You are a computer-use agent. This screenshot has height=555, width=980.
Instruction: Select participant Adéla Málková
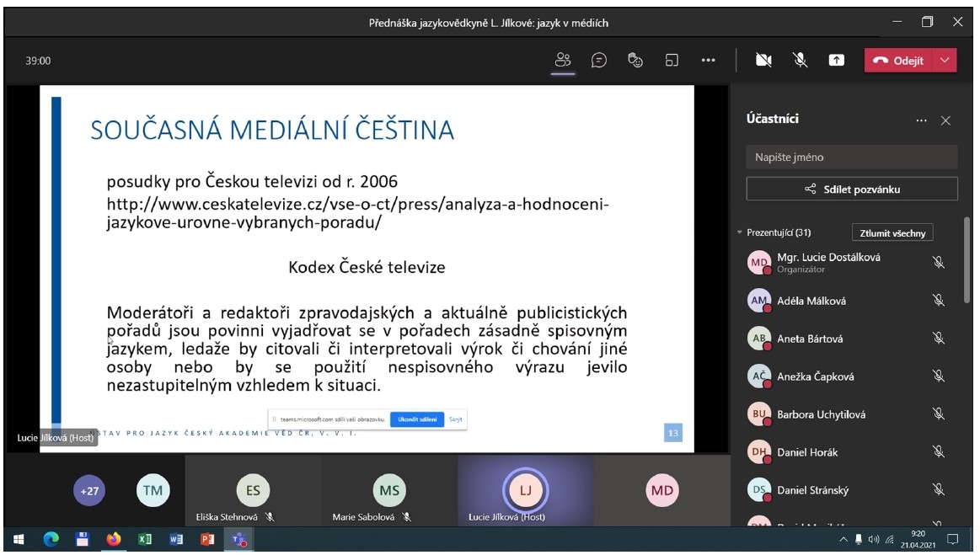coord(849,301)
